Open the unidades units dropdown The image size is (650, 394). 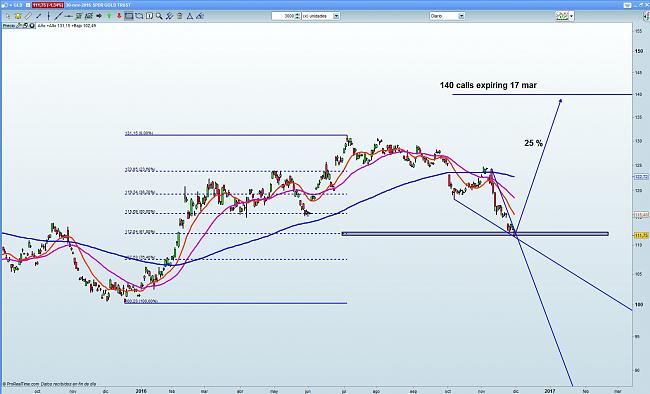point(321,16)
